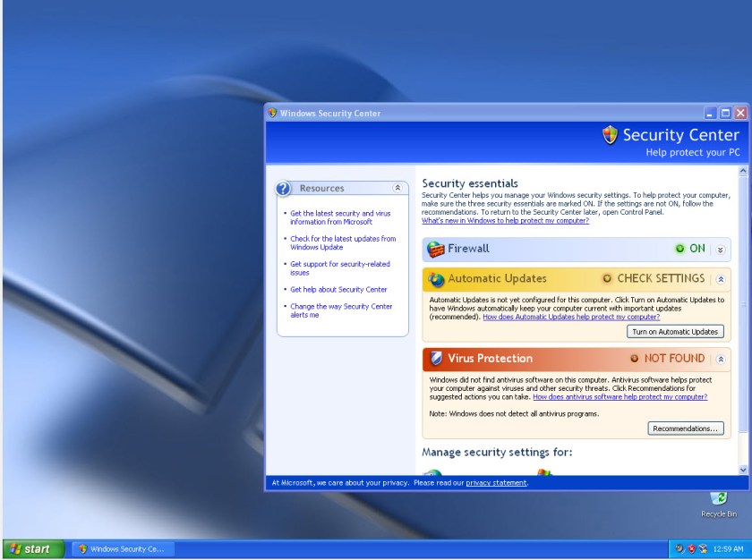Click the tray icon left of the clock
The image size is (752, 560).
coord(703,549)
